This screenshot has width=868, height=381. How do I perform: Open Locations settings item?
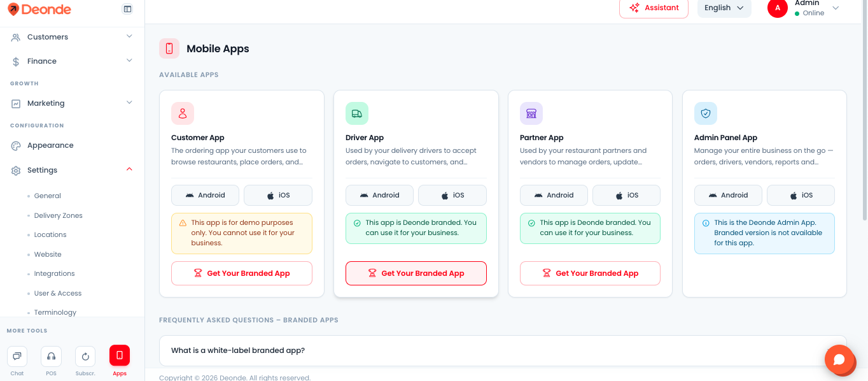[x=50, y=234]
